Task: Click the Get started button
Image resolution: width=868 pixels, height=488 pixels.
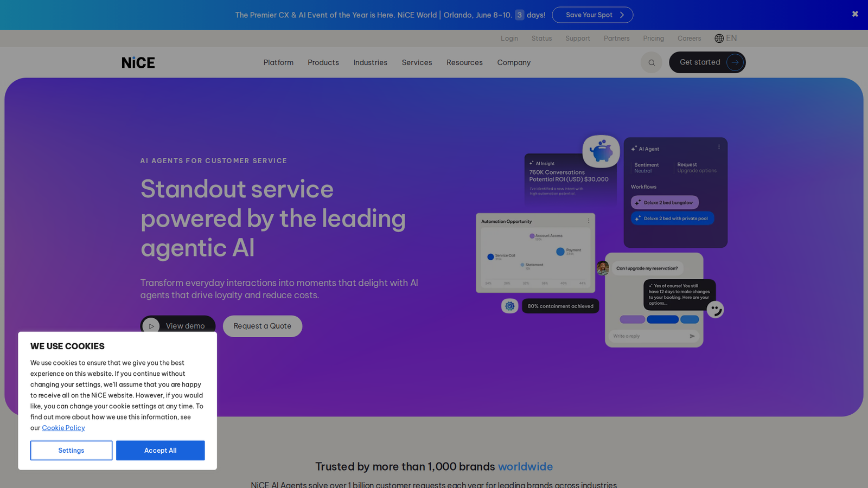Action: 707,62
